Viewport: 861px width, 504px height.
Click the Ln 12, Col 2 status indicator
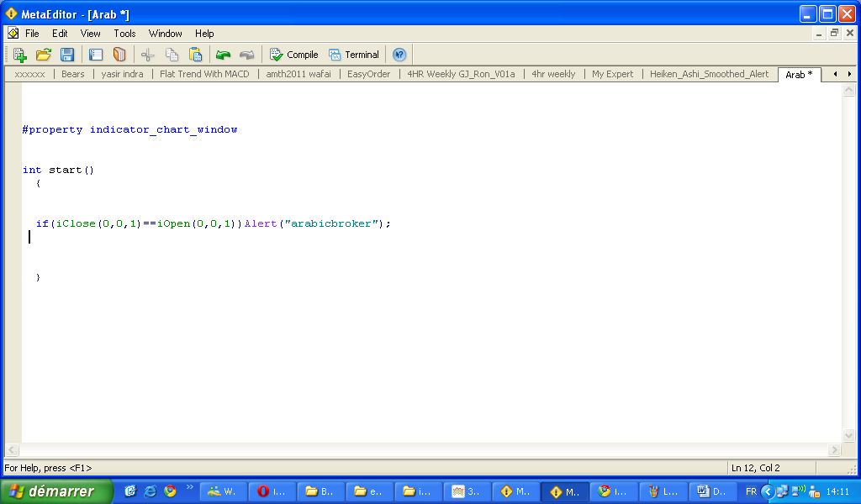tap(756, 468)
